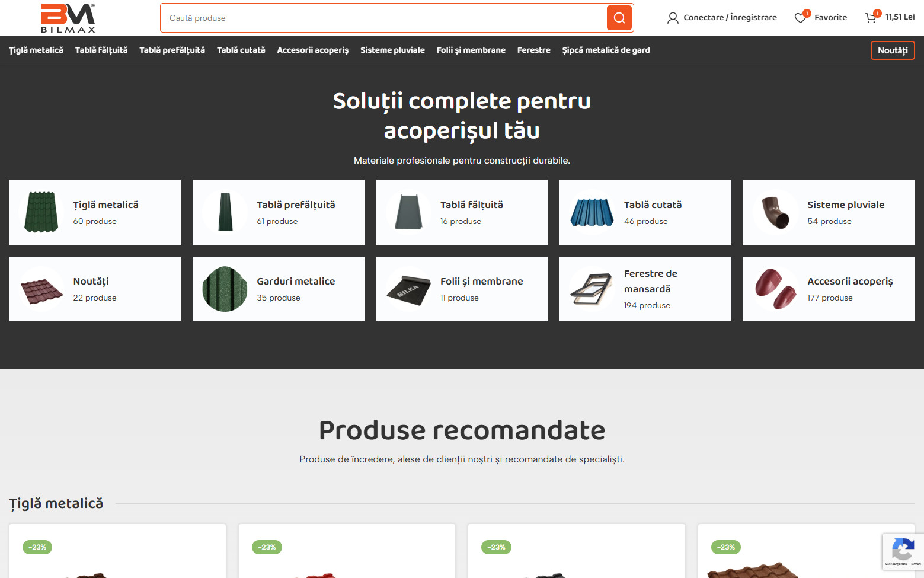This screenshot has width=924, height=578.
Task: Select Folii și membrane menu item
Action: [471, 50]
